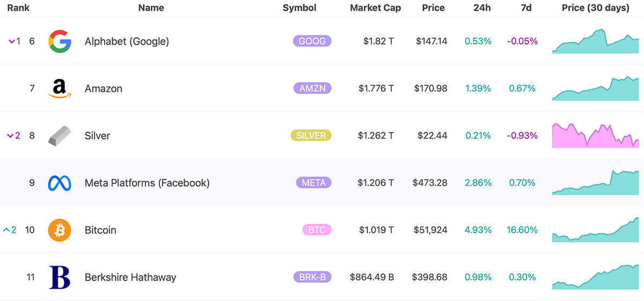Click rank number 9 for Meta Platforms
Screen dimensions: 644x301
tap(32, 183)
